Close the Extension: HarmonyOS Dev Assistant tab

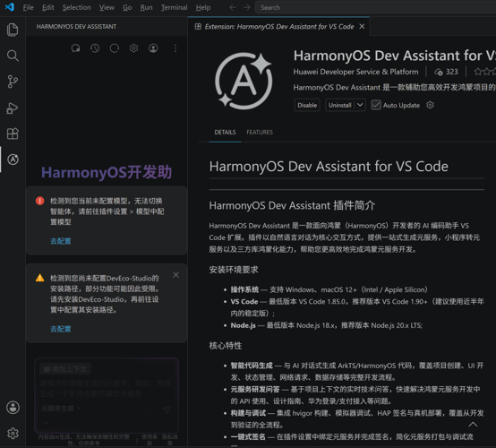[x=362, y=26]
